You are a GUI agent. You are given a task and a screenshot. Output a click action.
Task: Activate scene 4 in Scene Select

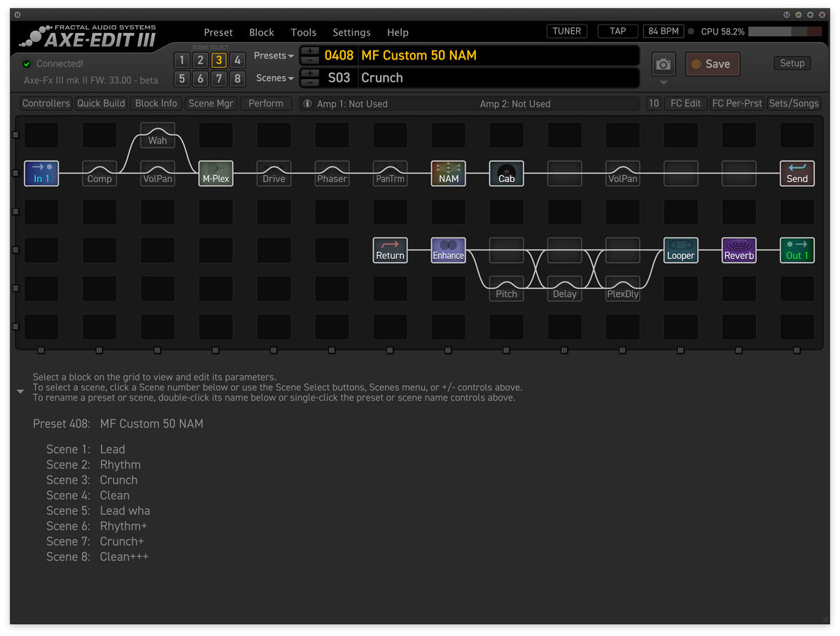pos(238,60)
